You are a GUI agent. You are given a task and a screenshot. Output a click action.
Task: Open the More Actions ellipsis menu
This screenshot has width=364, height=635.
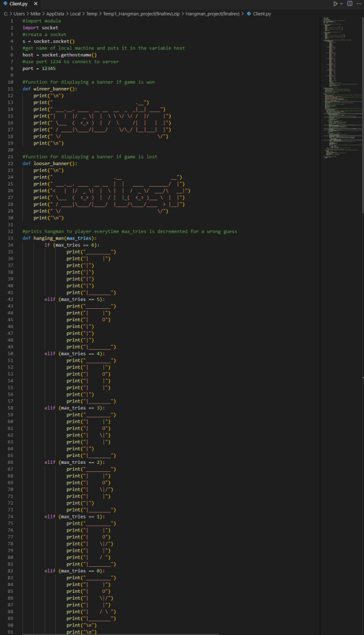(x=359, y=4)
